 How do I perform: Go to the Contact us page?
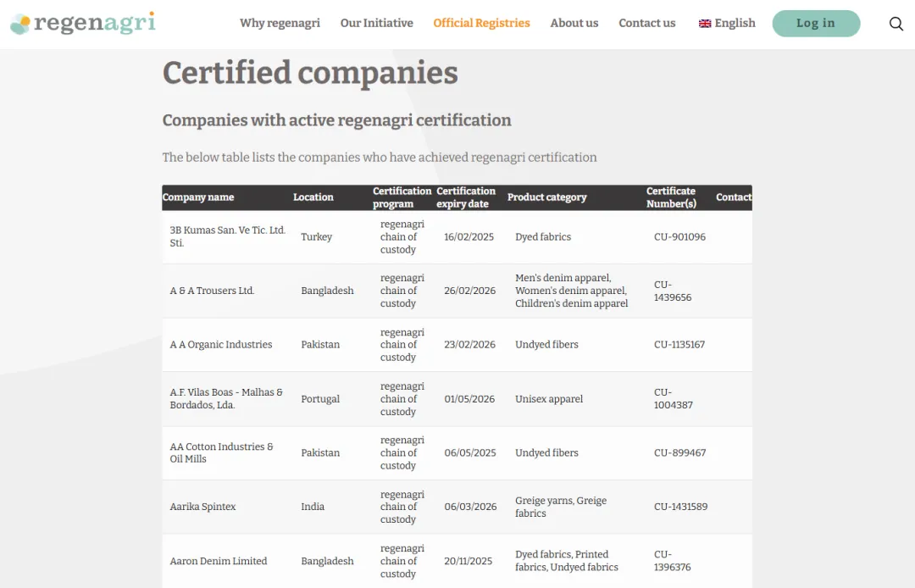(647, 23)
